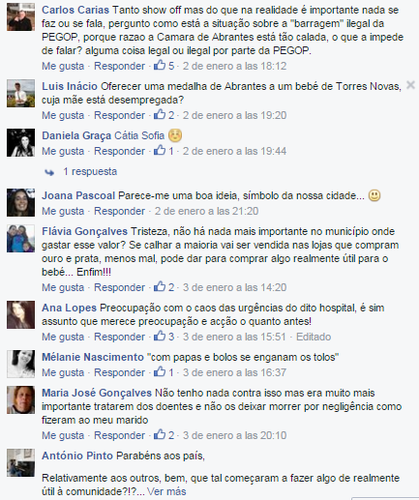
Task: Click the thumbs-up icon on Carlos Carias comment
Action: [160, 65]
